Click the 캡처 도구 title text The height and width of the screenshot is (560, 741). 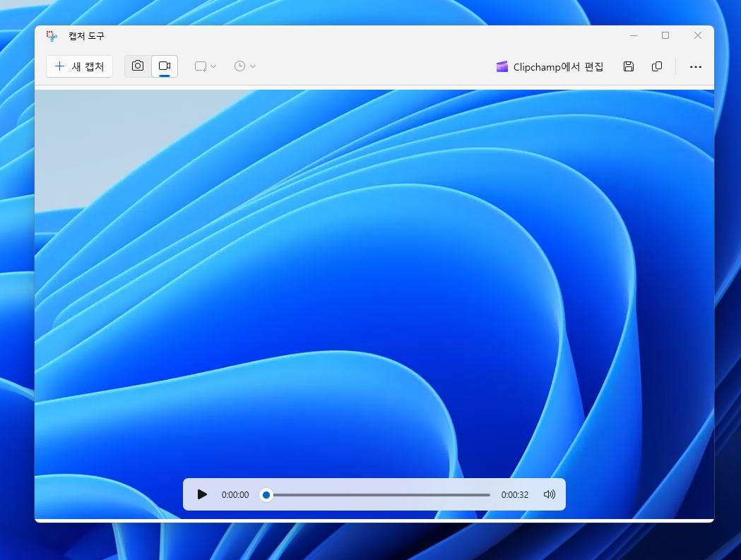(86, 36)
